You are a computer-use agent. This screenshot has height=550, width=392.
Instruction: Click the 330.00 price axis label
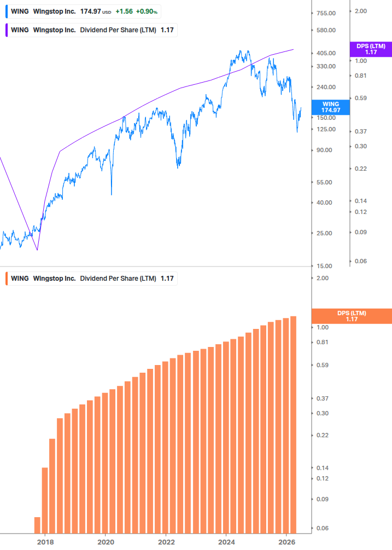tap(326, 66)
